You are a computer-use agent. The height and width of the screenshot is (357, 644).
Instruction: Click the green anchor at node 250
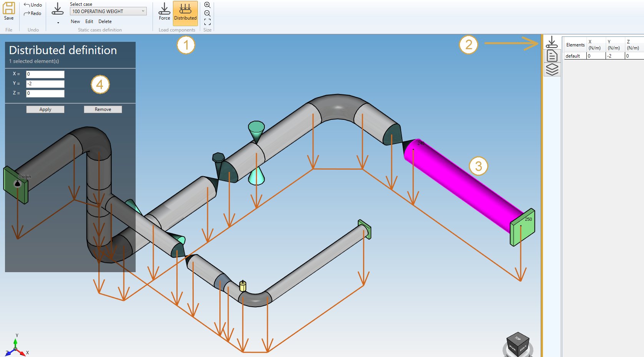[523, 227]
